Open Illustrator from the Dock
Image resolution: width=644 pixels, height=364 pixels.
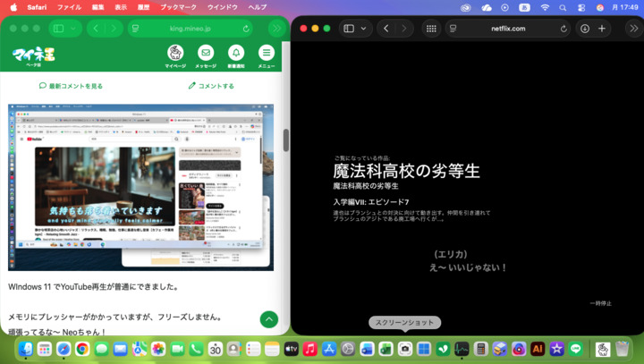pos(538,349)
